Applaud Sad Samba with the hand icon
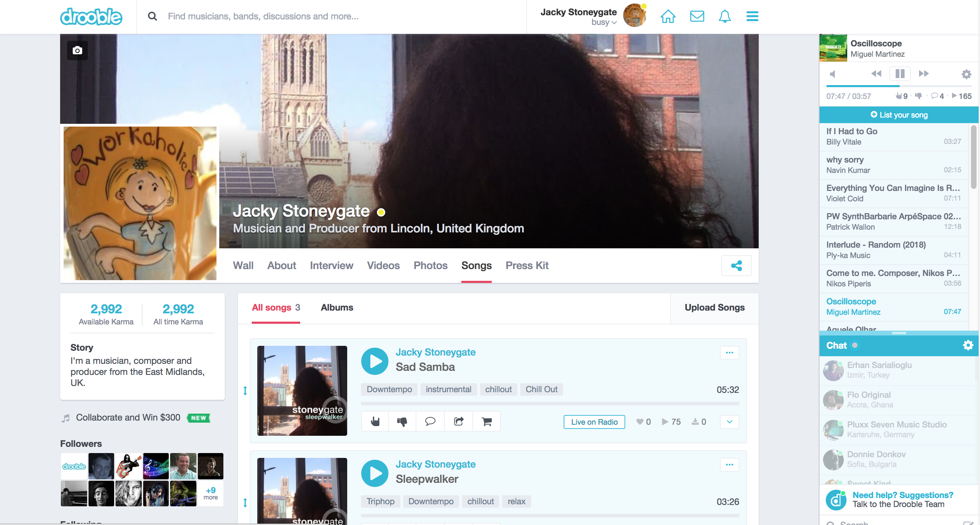Screen dimensions: 980x525 [x=375, y=422]
